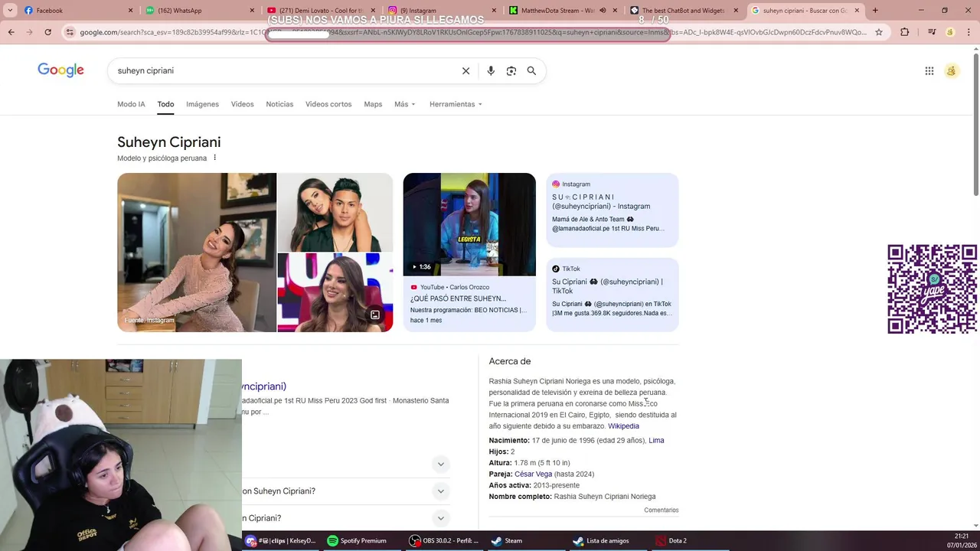Open the Google account avatar
980x551 pixels.
[952, 70]
